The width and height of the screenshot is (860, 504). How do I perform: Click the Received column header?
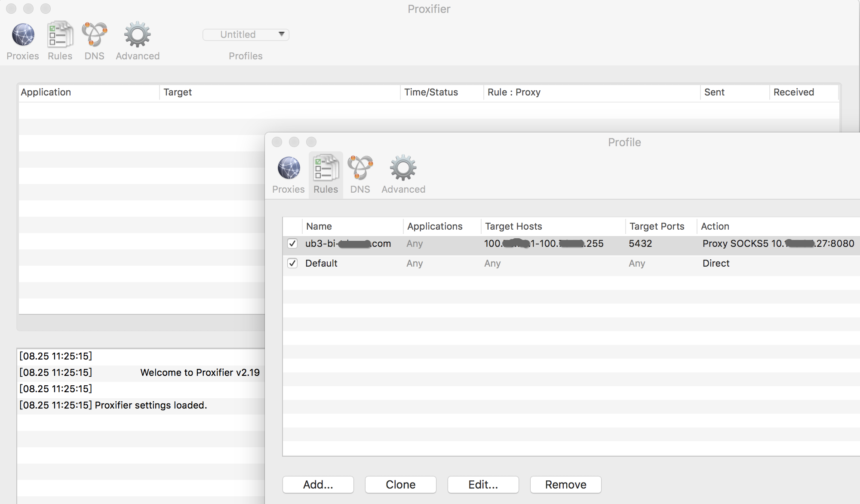coord(804,92)
